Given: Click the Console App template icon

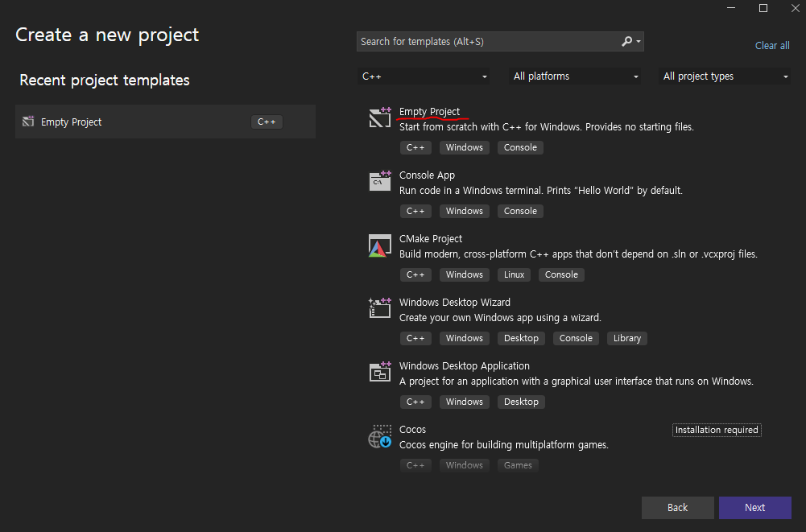Looking at the screenshot, I should (x=380, y=181).
